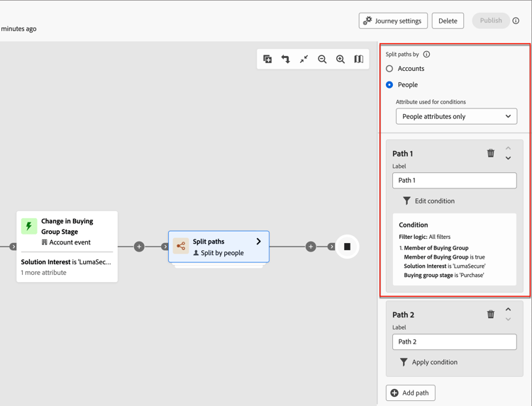Click the duplicate/add copy canvas icon
Screen dimensions: 532x406
[x=267, y=59]
